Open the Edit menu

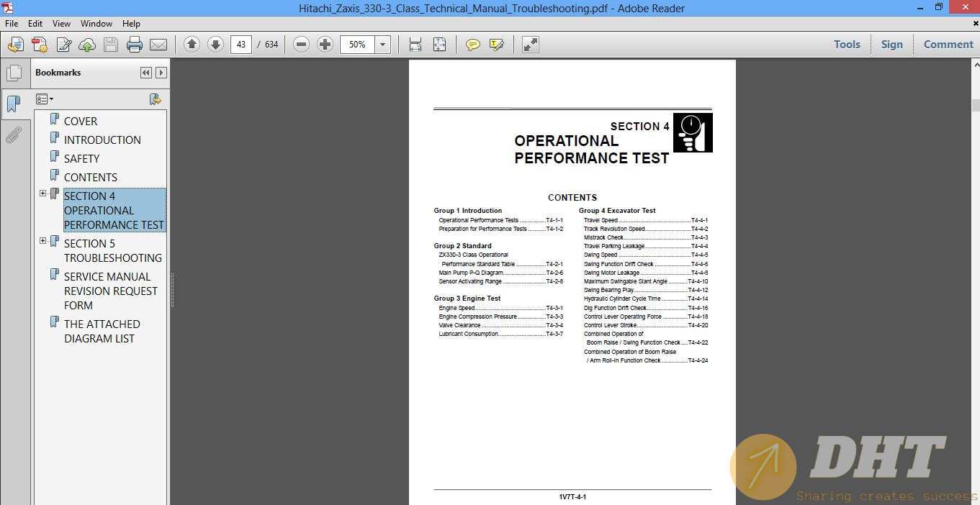(x=35, y=24)
